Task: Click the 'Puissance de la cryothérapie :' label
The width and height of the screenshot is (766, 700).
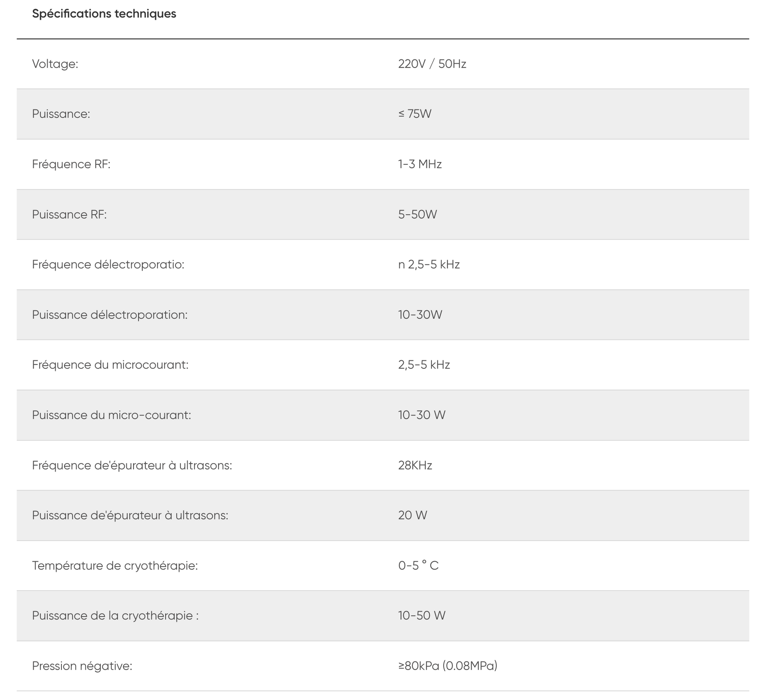Action: (x=115, y=616)
